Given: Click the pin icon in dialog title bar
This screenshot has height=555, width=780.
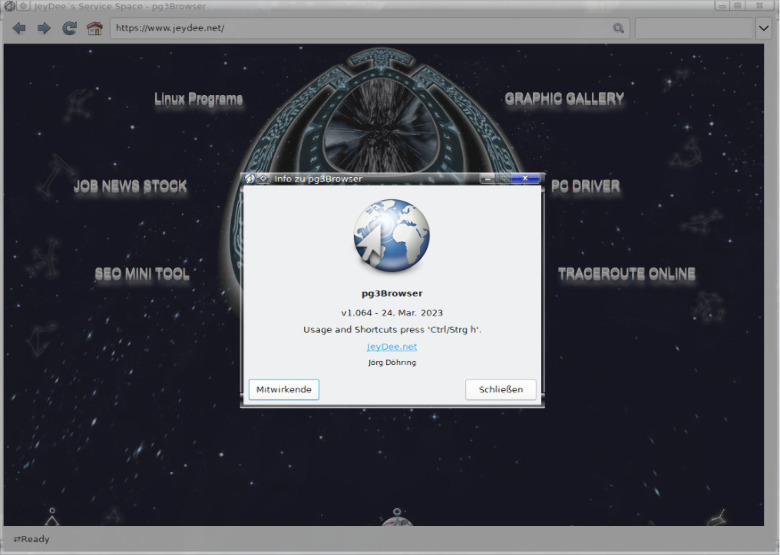Looking at the screenshot, I should pyautogui.click(x=263, y=179).
